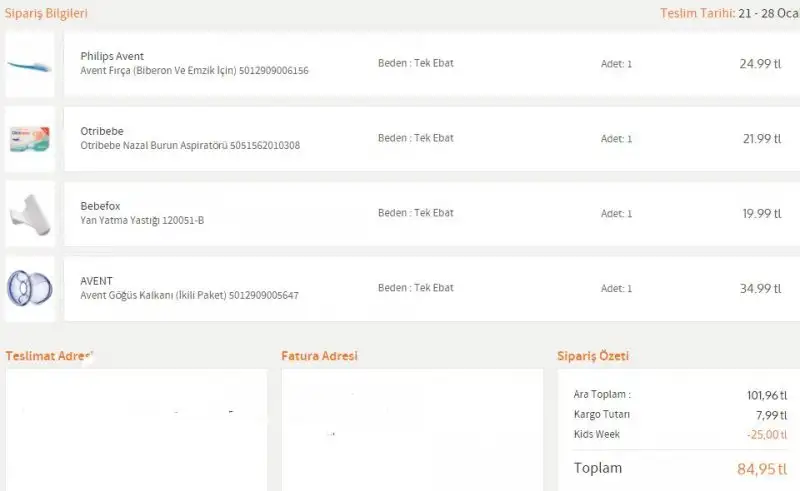Select 'Beden : Tek Ebat' in Bebefox row
This screenshot has width=800, height=491.
click(415, 213)
